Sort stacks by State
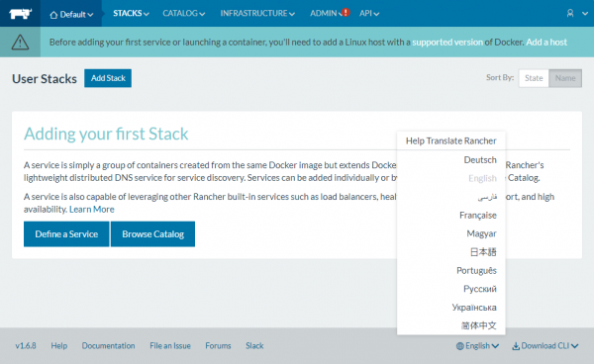The image size is (594, 364). tap(534, 78)
